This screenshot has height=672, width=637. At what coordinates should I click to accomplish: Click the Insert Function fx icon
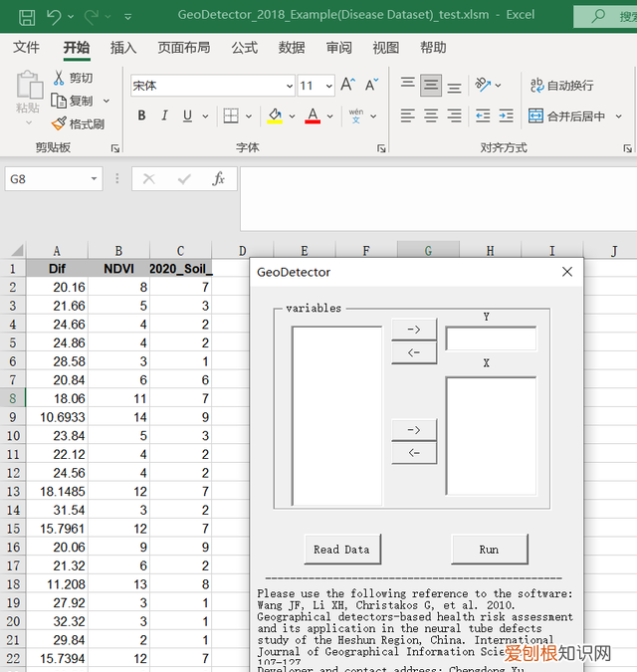click(x=218, y=179)
